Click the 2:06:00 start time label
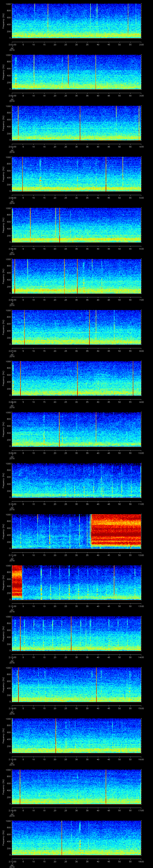 pyautogui.click(x=12, y=300)
